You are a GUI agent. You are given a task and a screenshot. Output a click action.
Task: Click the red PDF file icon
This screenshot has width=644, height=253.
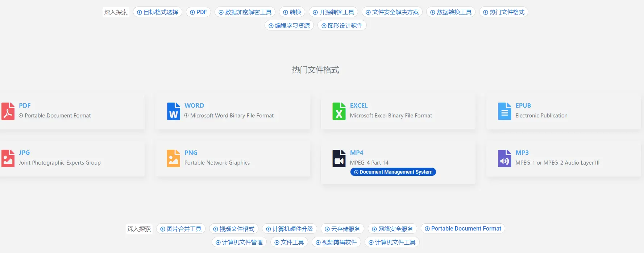[x=8, y=111]
